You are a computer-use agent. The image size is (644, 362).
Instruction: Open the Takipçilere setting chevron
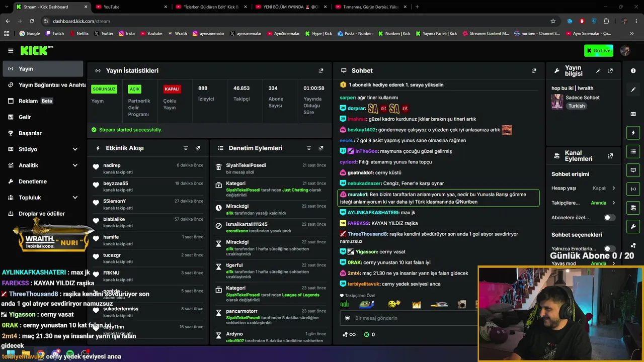point(613,203)
